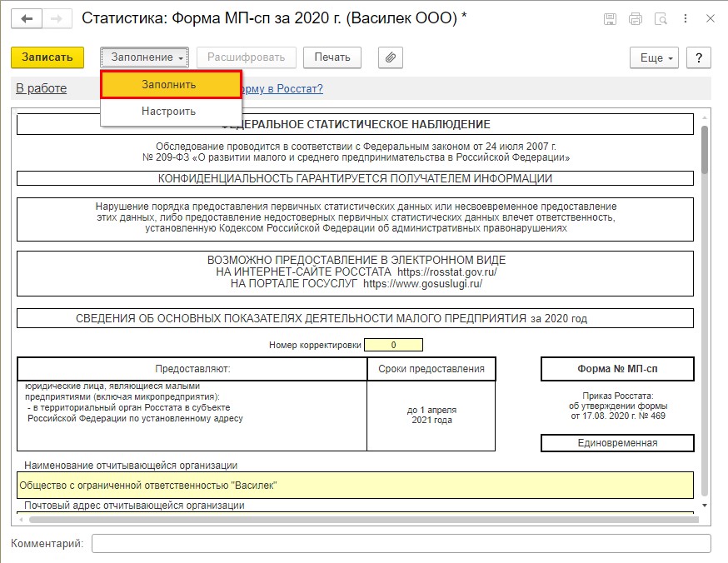Save the report using the floppy disk icon
728x563 pixels.
coord(610,19)
